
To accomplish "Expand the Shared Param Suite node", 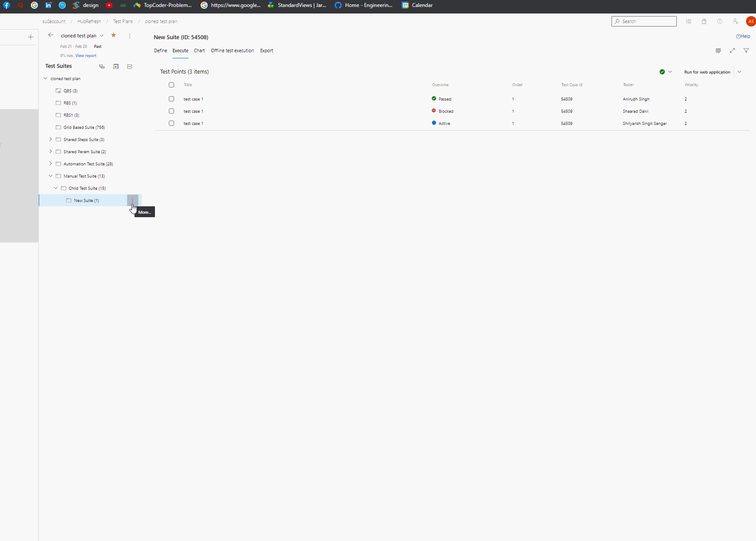I will coord(50,151).
